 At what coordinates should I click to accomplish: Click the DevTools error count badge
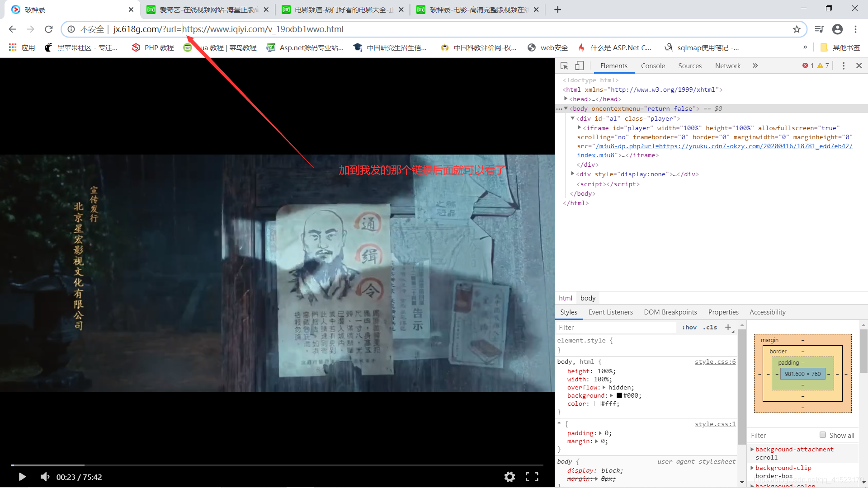[x=808, y=66]
